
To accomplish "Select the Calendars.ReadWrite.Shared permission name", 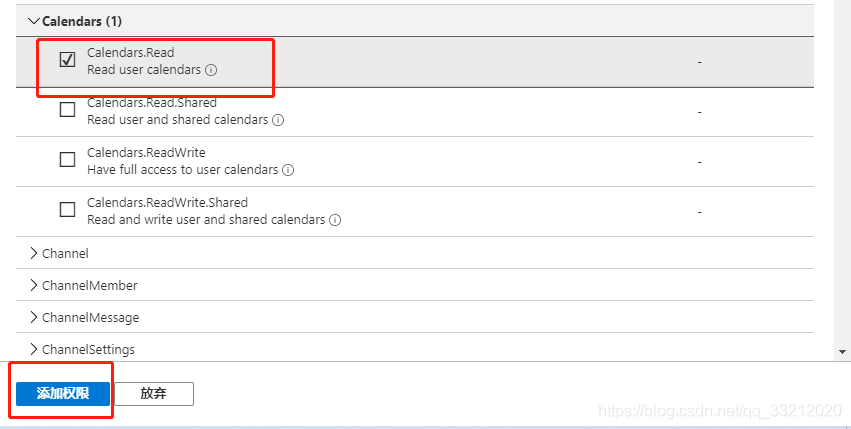I will click(167, 202).
